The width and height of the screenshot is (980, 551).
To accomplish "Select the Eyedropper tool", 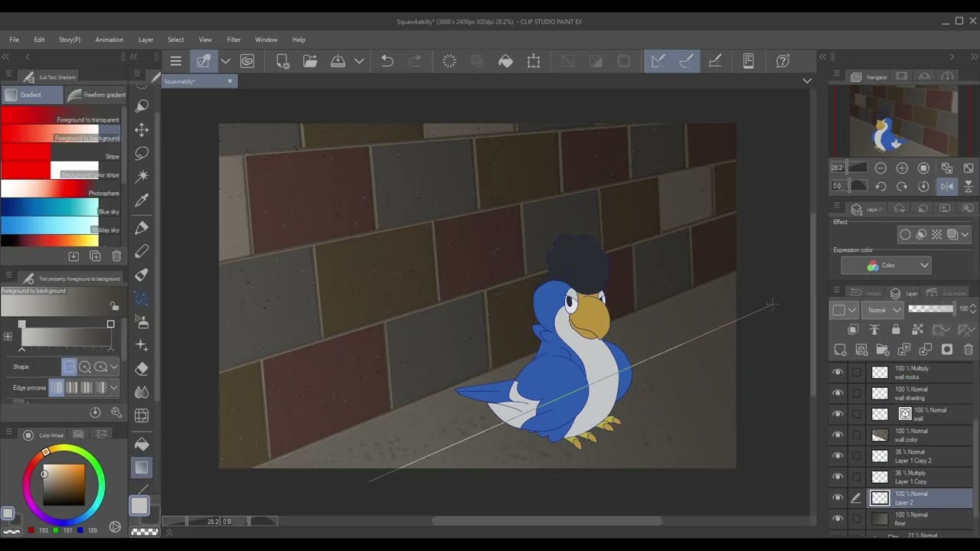I will point(142,201).
